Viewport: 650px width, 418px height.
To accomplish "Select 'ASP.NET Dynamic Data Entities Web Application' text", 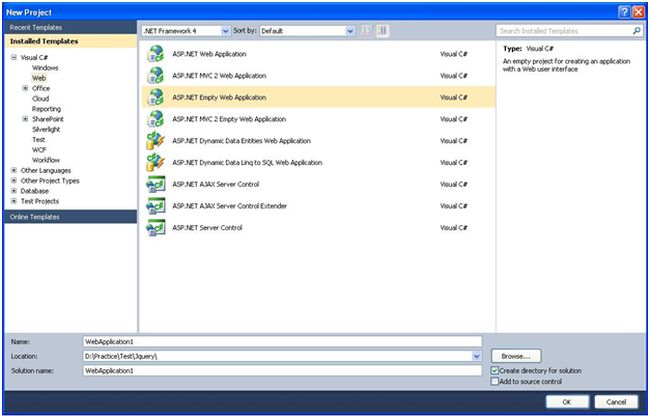I will (x=241, y=141).
